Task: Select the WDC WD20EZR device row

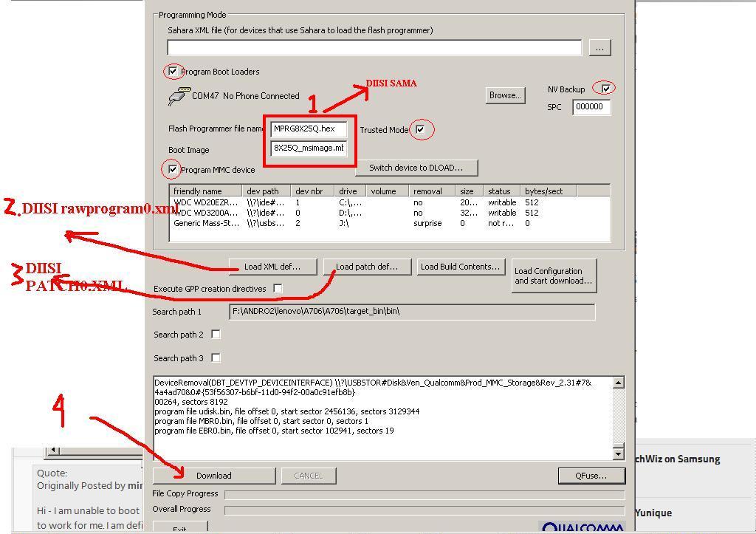Action: (390, 202)
